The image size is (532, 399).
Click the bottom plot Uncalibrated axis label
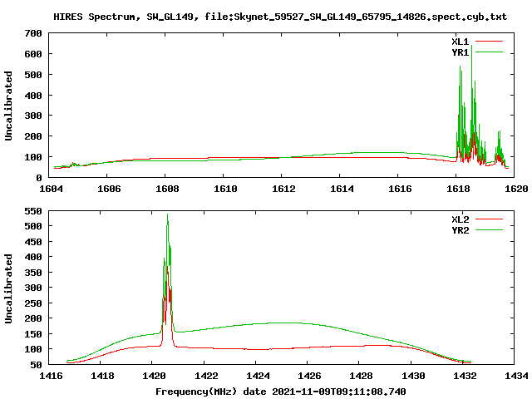(8, 288)
